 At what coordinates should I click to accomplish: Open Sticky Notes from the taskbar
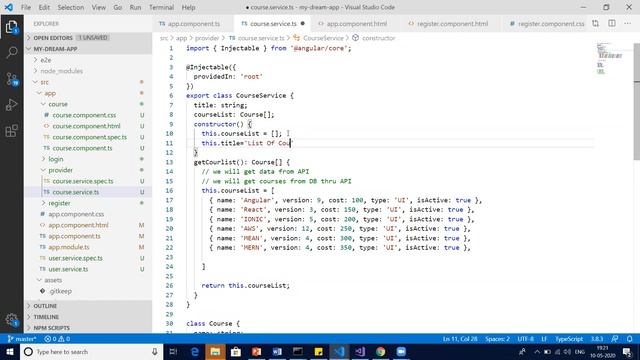tap(318, 352)
